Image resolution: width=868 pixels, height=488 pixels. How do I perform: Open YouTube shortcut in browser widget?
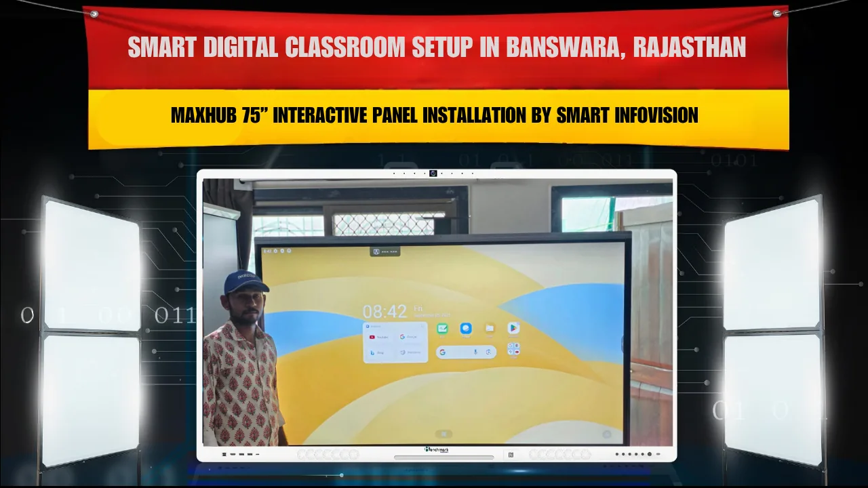click(380, 337)
